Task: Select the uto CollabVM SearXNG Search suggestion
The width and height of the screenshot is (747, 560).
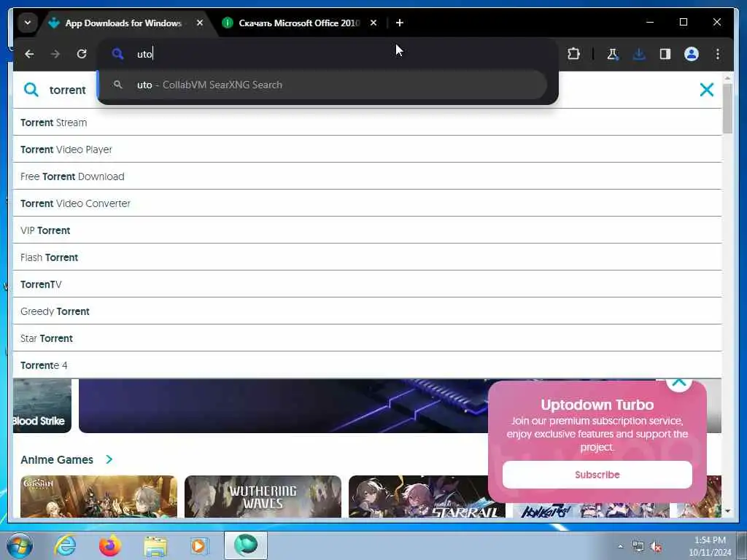Action: coord(323,85)
